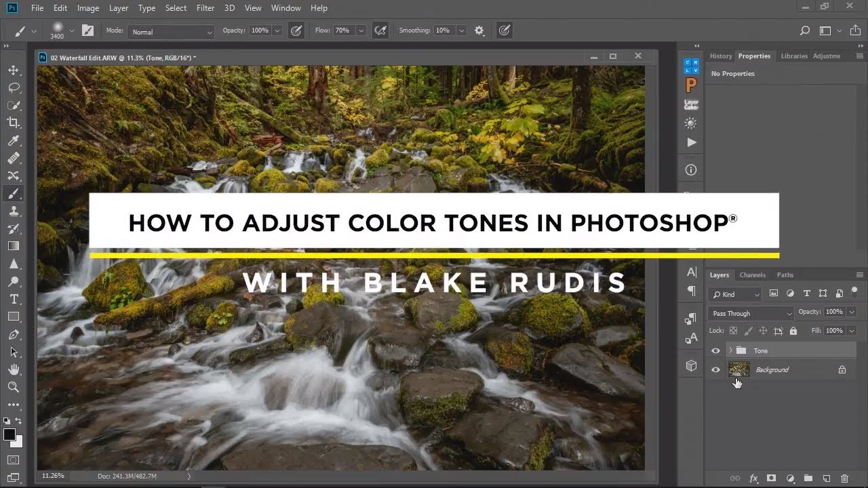Open the Kind filter dropdown

point(736,294)
